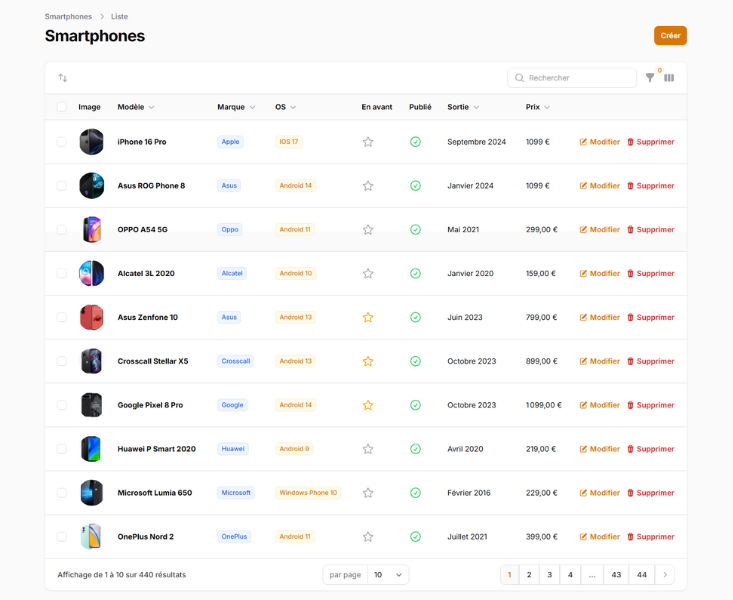Open the reorder records arrows icon
Image resolution: width=733 pixels, height=600 pixels.
pos(63,78)
